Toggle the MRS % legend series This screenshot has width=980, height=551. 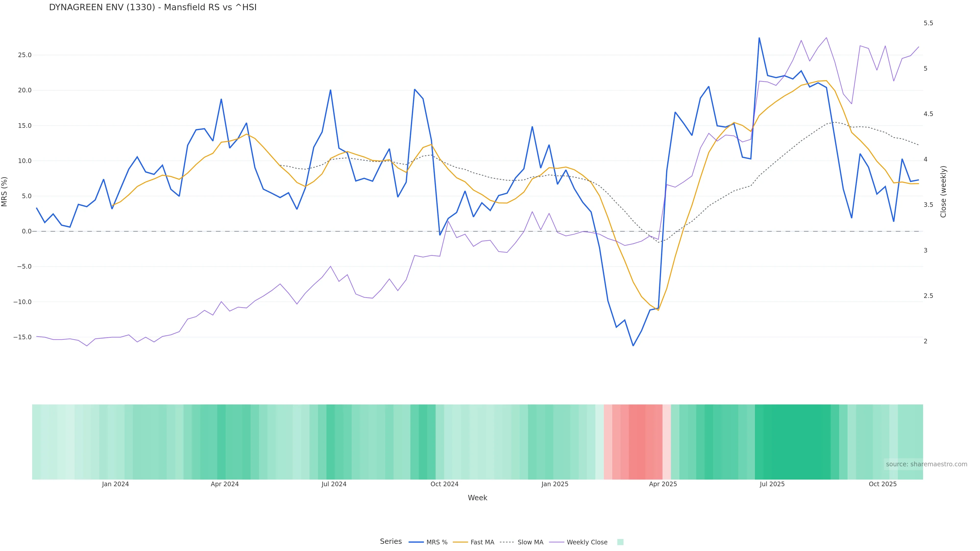(x=436, y=542)
